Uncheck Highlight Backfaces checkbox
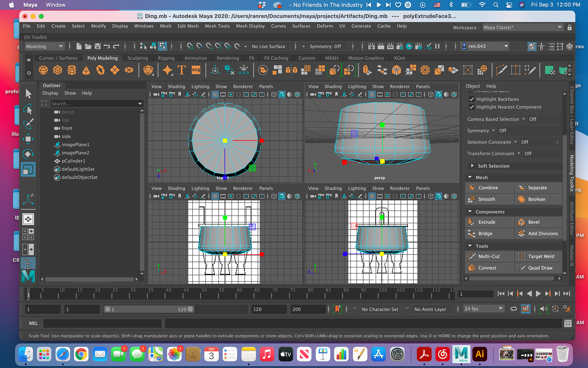588x368 pixels. coord(472,99)
